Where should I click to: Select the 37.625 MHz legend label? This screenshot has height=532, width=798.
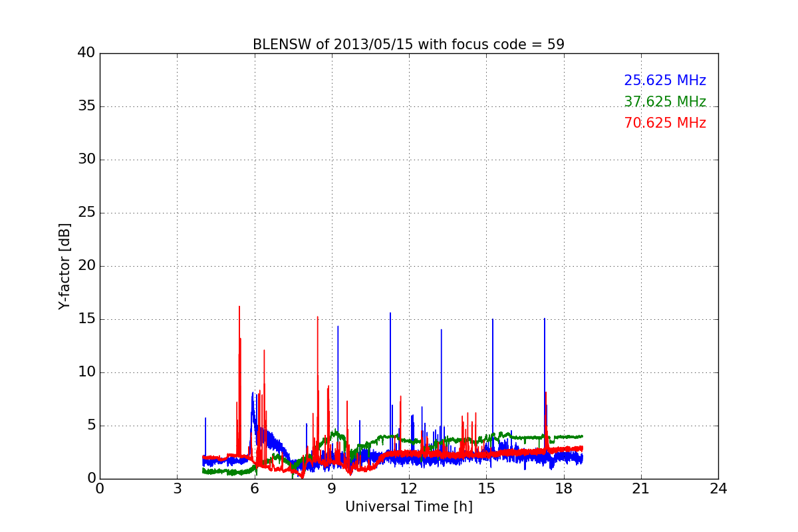665,102
